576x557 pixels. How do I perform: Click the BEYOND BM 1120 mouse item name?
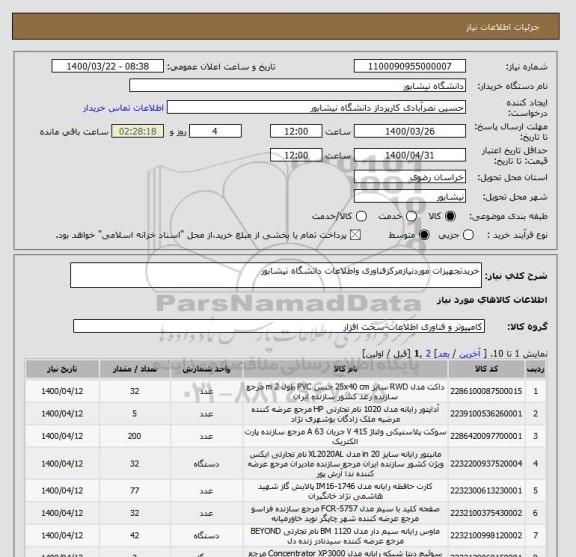[345, 536]
